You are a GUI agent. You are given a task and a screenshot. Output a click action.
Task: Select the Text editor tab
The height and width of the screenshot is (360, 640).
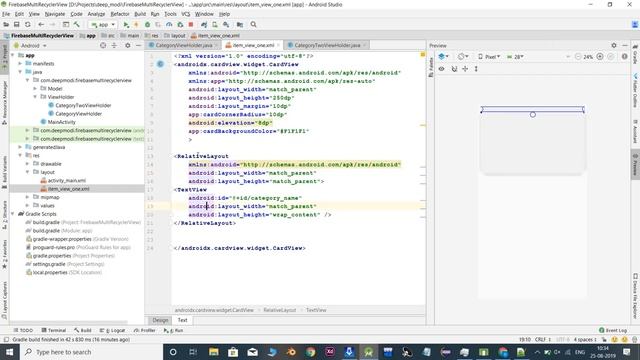(x=182, y=320)
